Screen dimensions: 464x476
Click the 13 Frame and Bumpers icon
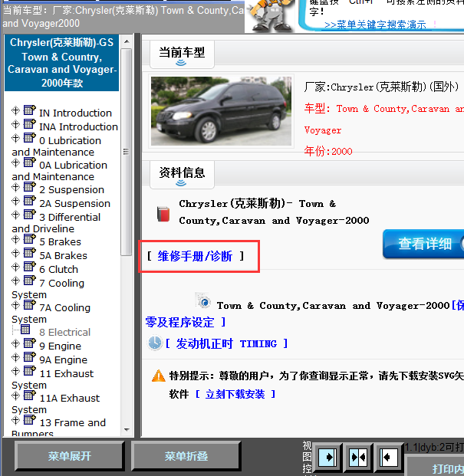[29, 419]
